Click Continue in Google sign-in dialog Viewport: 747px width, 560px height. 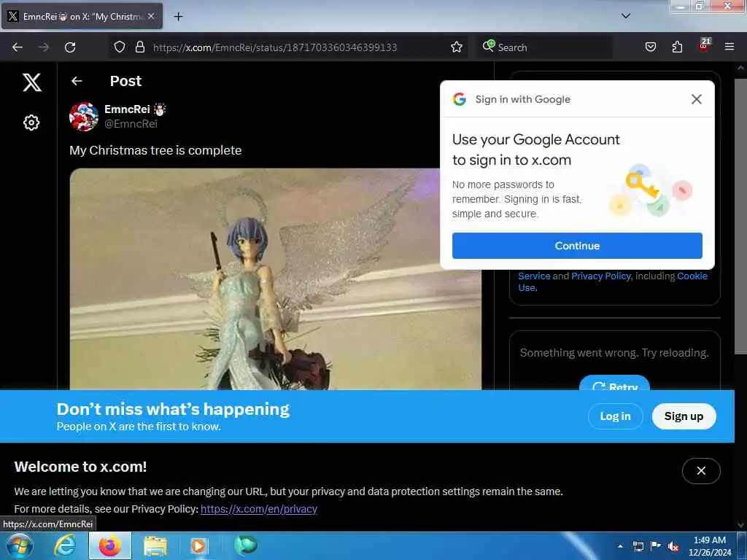[x=577, y=246]
